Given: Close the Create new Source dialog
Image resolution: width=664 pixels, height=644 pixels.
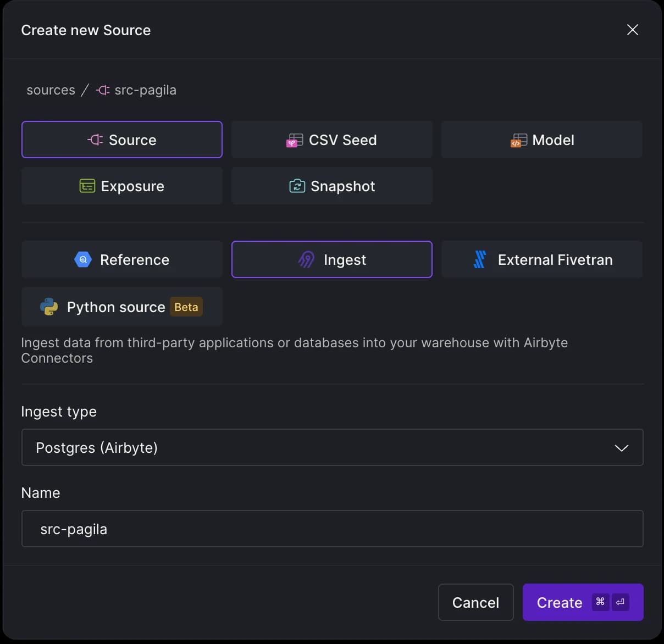Looking at the screenshot, I should coord(633,30).
